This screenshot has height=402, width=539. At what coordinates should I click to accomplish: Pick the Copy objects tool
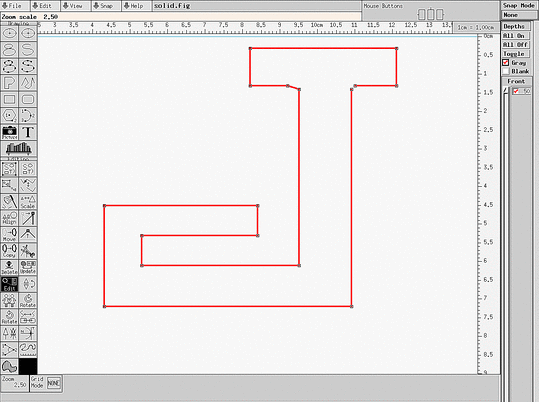pos(10,251)
